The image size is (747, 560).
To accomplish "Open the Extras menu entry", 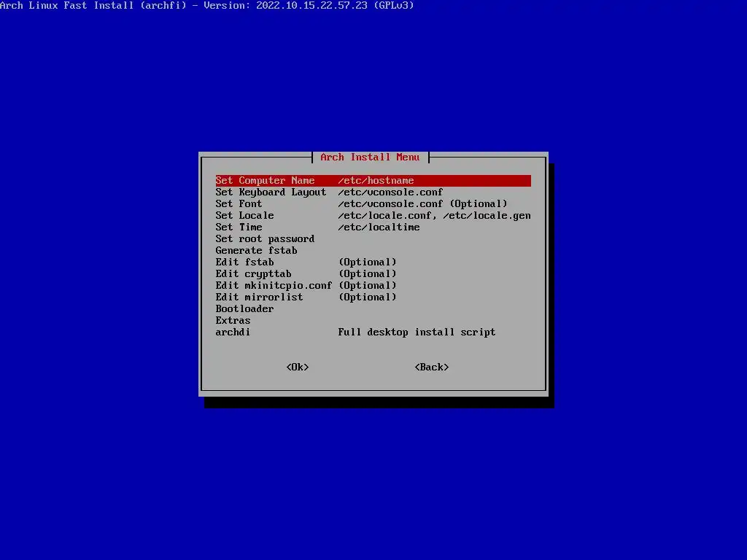I will (373, 321).
